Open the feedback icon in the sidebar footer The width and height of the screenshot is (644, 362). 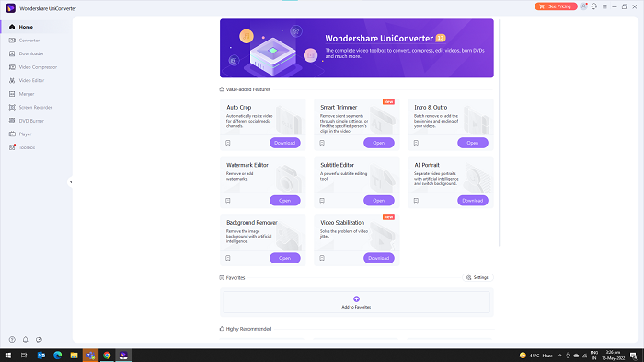tap(39, 339)
